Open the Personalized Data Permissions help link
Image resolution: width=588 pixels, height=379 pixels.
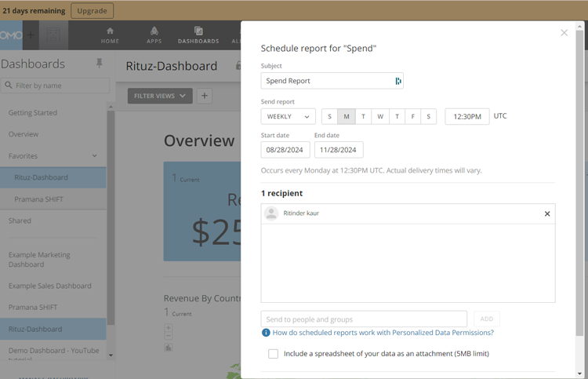pos(383,333)
